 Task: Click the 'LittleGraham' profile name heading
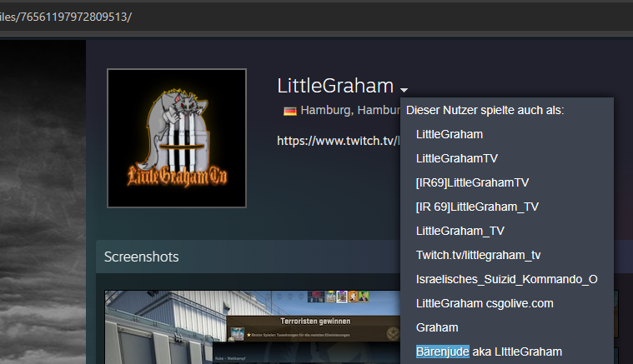(x=334, y=86)
